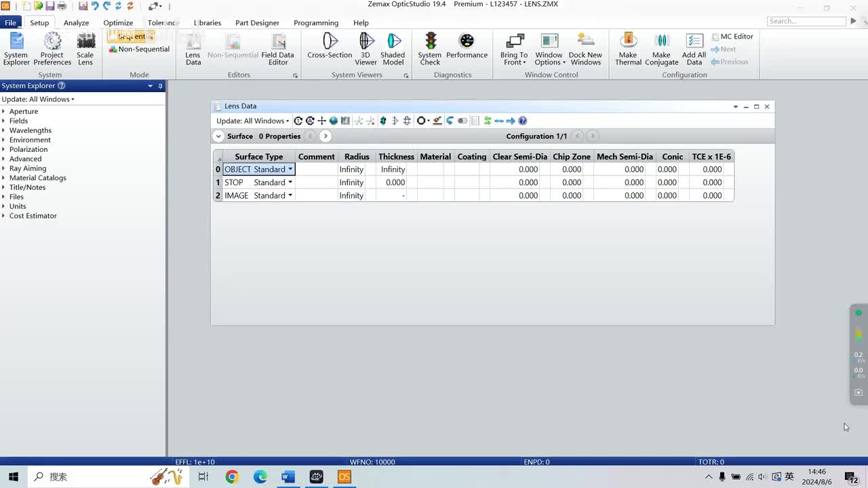Open the Field Data Editor

click(278, 47)
